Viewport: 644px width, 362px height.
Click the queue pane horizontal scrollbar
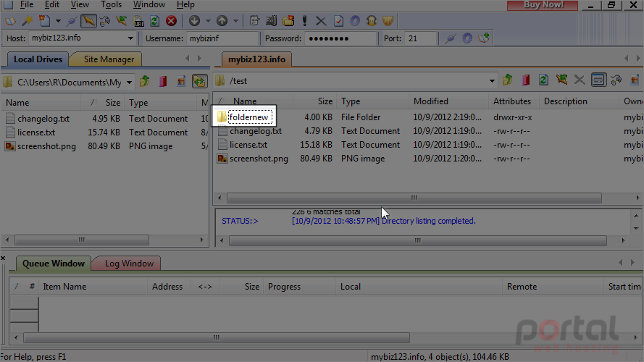217,338
